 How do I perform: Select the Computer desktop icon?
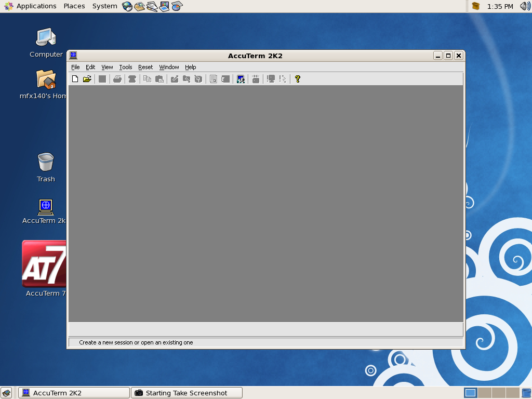pyautogui.click(x=46, y=43)
